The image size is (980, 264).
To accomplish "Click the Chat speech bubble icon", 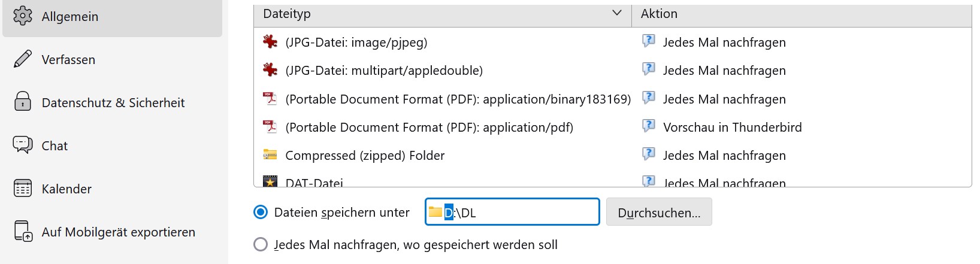I will click(x=23, y=145).
